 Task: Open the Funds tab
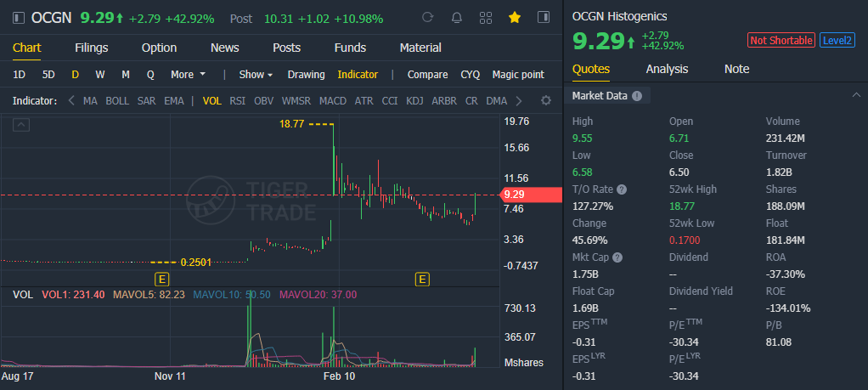click(x=351, y=48)
